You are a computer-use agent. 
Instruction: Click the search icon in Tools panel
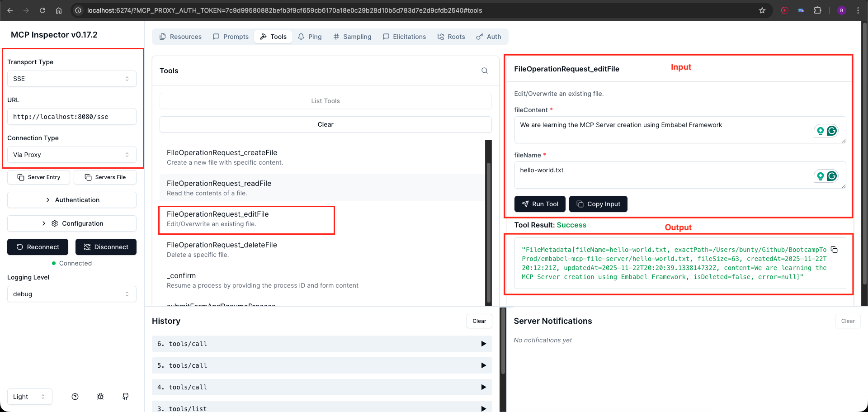(484, 71)
